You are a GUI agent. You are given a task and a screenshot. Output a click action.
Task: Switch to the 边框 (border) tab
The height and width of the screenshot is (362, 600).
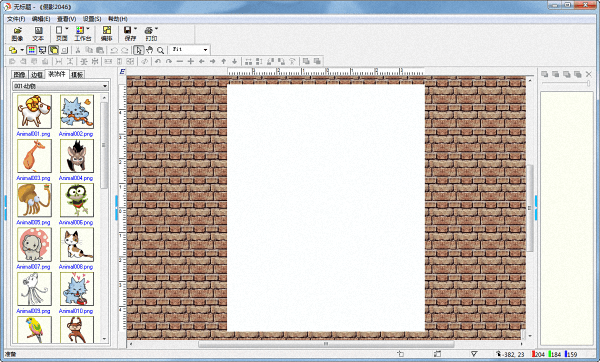pyautogui.click(x=37, y=75)
